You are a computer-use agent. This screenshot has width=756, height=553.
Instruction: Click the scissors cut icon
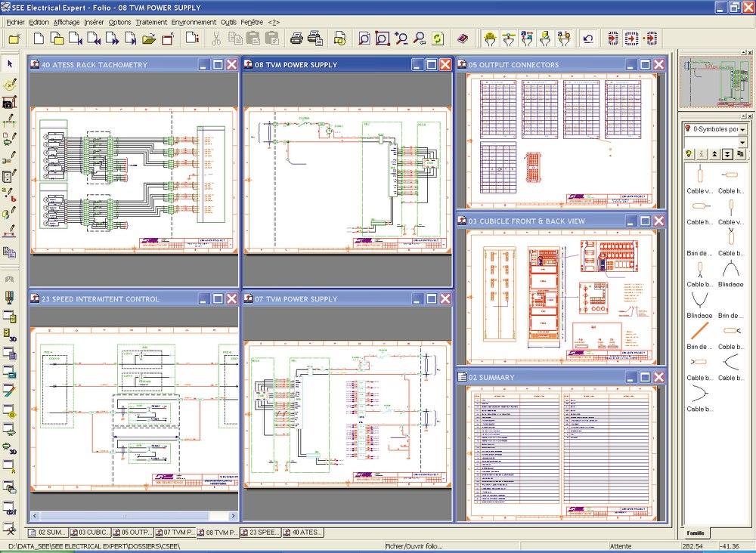216,39
